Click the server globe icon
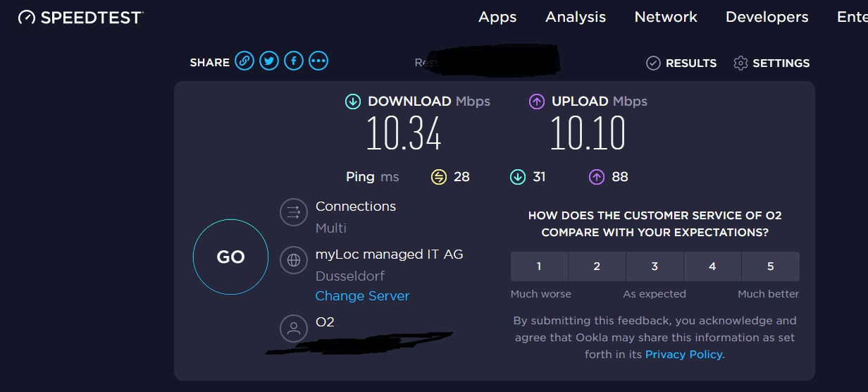 [294, 260]
